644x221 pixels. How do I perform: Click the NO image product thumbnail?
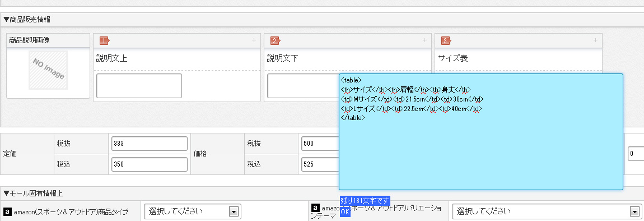click(x=48, y=70)
